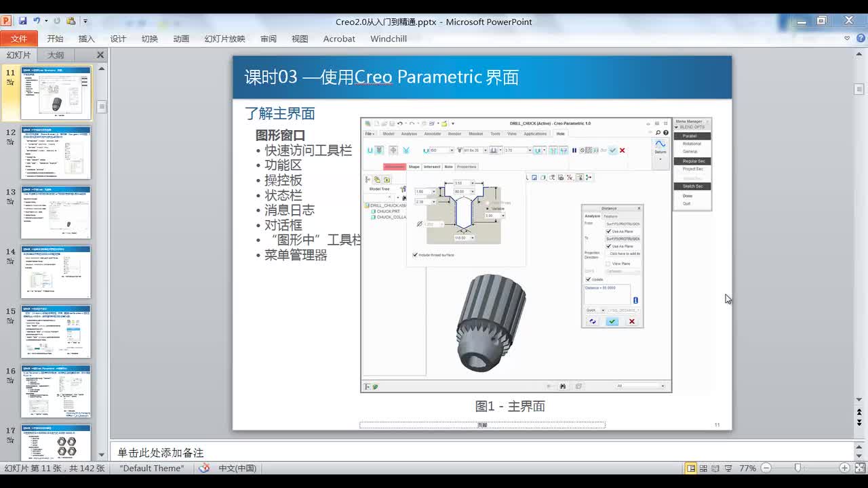Click the 图1 - 主界面 caption
Image resolution: width=868 pixels, height=488 pixels.
pos(510,406)
